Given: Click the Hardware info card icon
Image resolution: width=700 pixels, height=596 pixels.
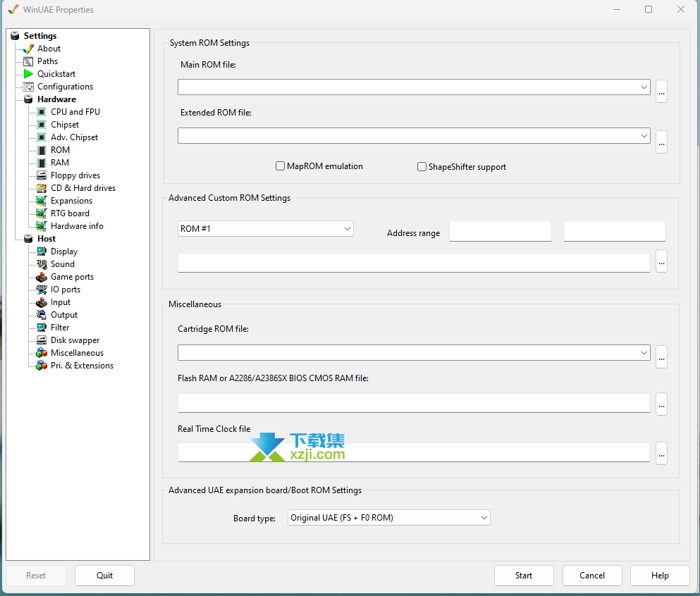Looking at the screenshot, I should coord(42,226).
